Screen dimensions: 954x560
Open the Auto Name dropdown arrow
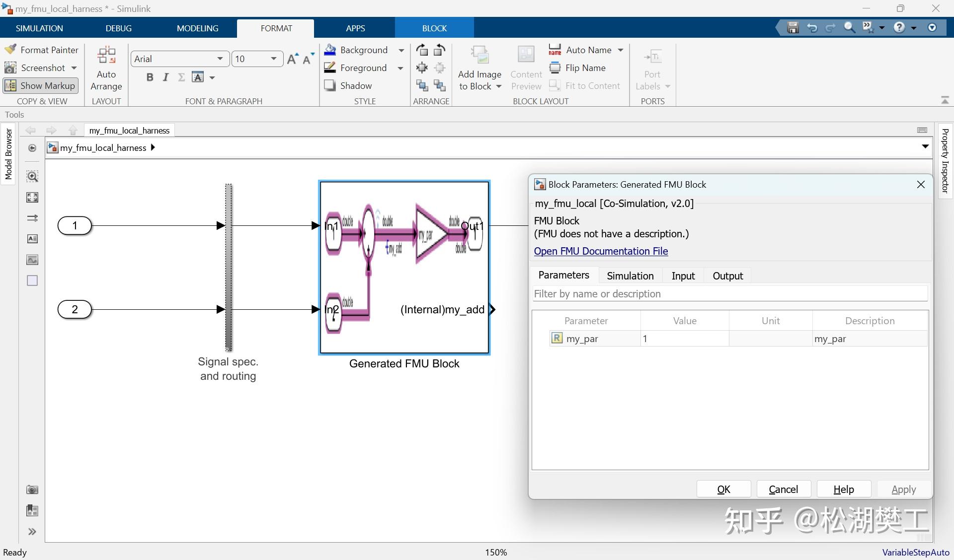coord(621,50)
